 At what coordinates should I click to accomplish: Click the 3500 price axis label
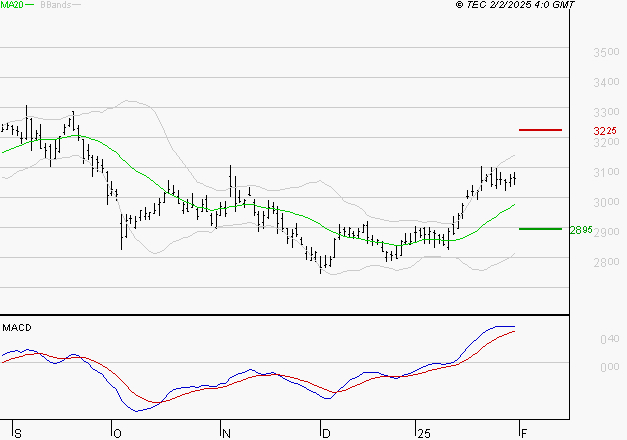[x=606, y=52]
